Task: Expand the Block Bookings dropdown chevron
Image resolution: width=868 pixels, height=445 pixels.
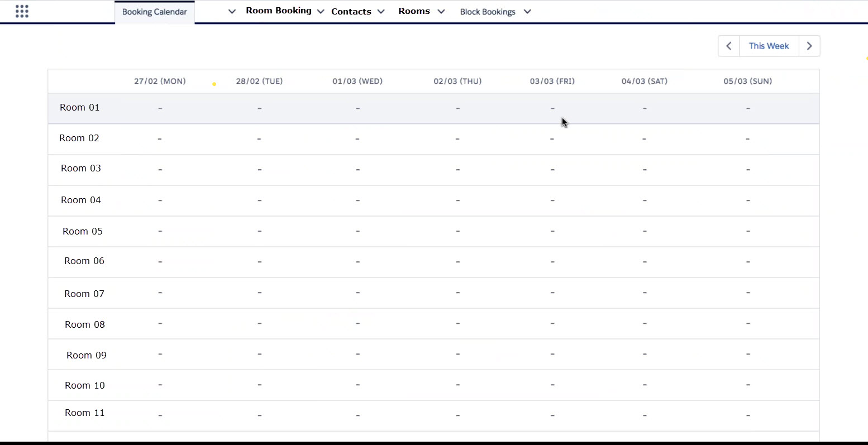Action: click(x=527, y=12)
